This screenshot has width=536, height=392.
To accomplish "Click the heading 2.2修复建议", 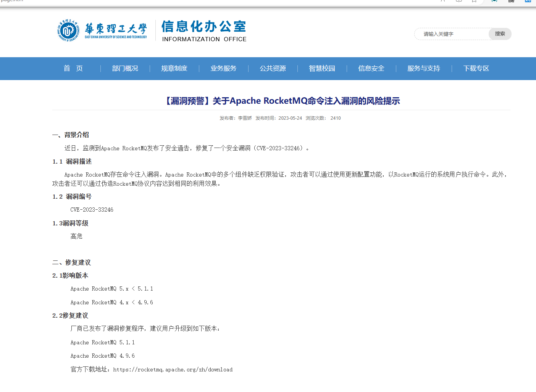I will 70,315.
